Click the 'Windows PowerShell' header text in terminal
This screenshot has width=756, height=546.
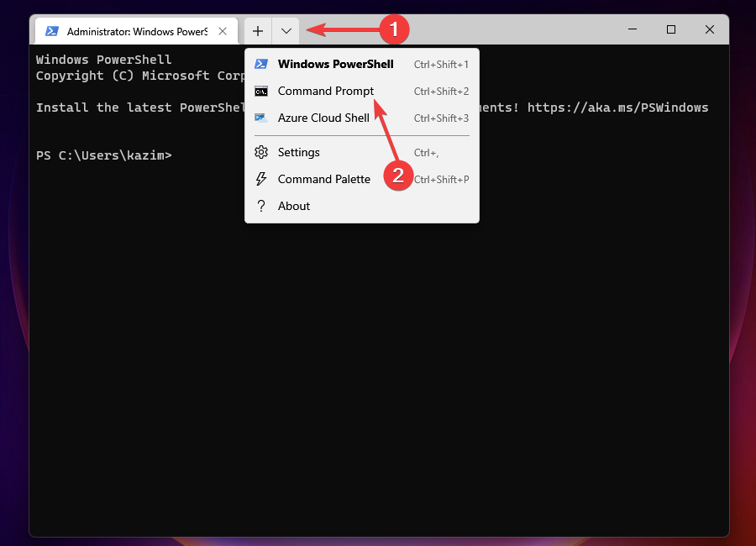click(103, 60)
